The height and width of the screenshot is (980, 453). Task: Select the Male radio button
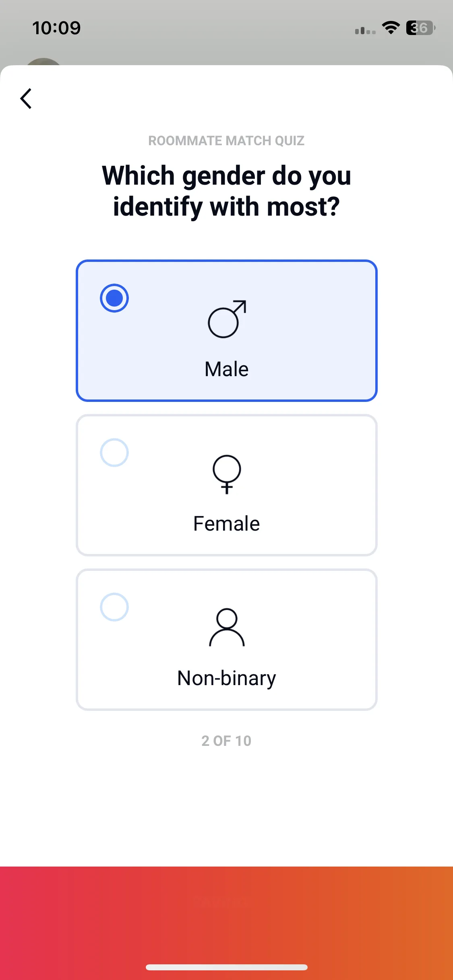click(114, 298)
